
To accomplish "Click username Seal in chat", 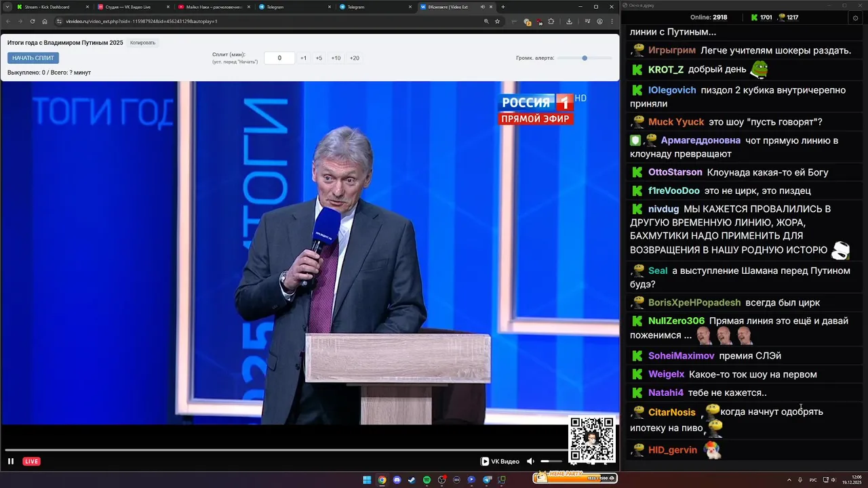I will pos(658,270).
